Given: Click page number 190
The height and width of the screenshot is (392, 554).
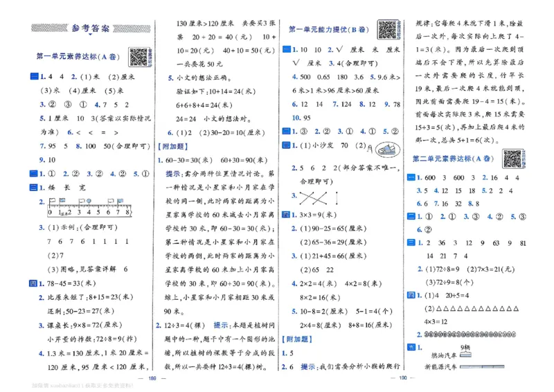Looking at the screenshot, I should (403, 378).
